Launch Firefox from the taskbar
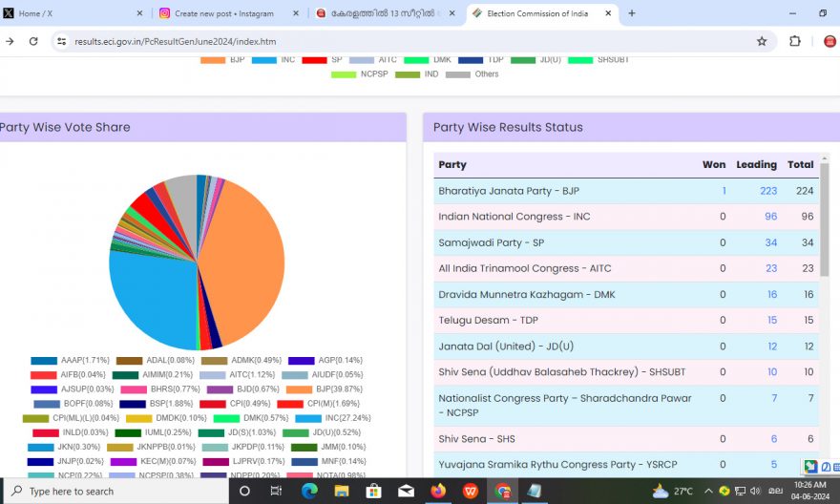Image resolution: width=840 pixels, height=504 pixels. [438, 492]
